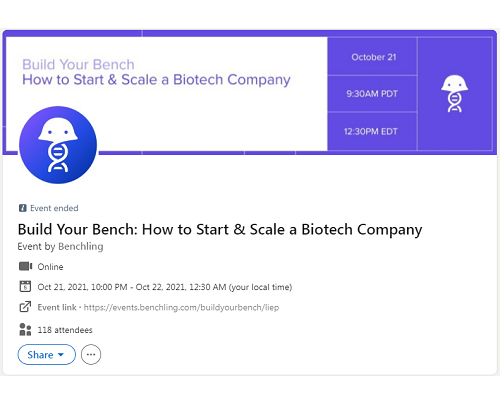The height and width of the screenshot is (400, 500).
Task: Click the Share dropdown caret arrow
Action: [x=61, y=355]
